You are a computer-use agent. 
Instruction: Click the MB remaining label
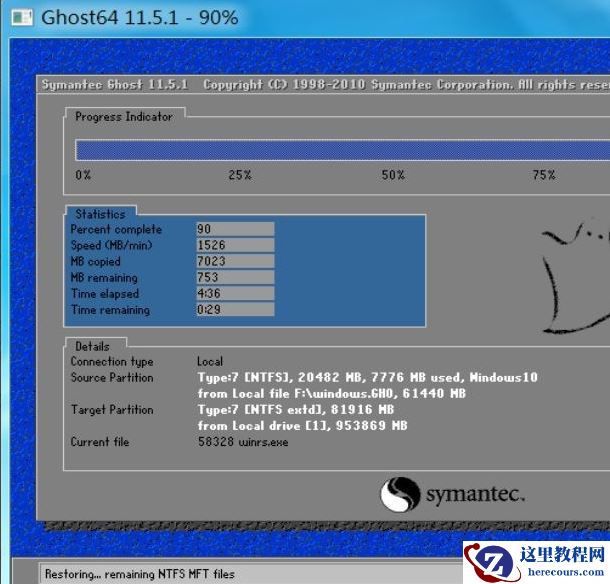[x=104, y=278]
